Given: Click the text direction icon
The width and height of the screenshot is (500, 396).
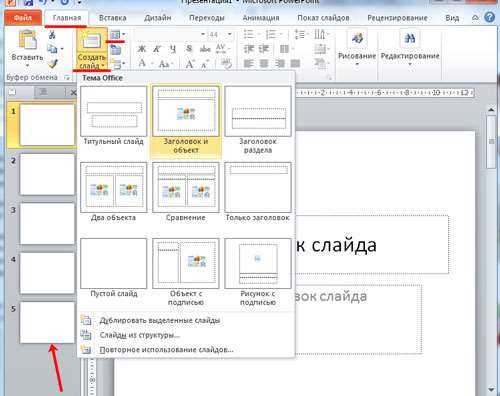Looking at the screenshot, I should [319, 34].
